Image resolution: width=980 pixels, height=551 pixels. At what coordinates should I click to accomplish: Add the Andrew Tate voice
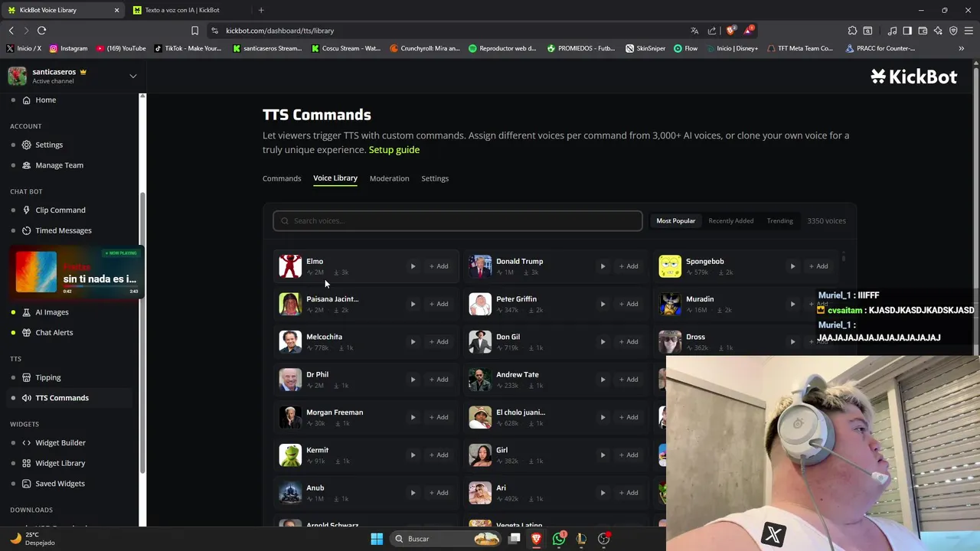[x=628, y=380]
